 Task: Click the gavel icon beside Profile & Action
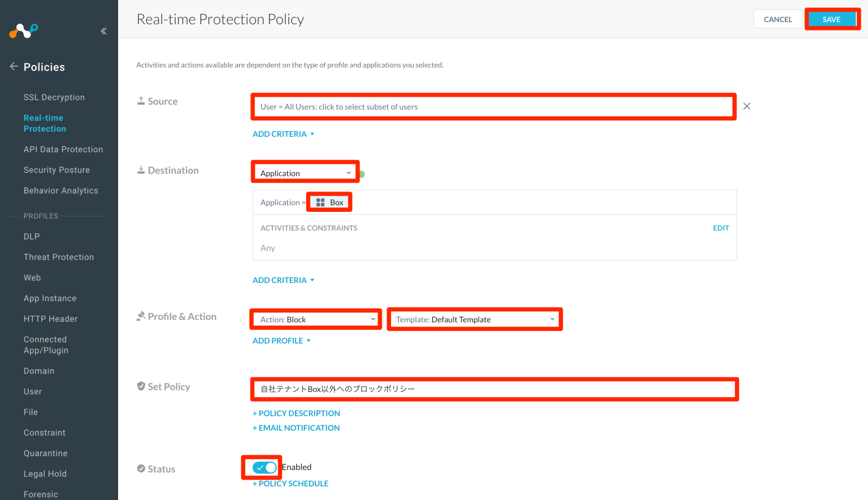coord(141,315)
